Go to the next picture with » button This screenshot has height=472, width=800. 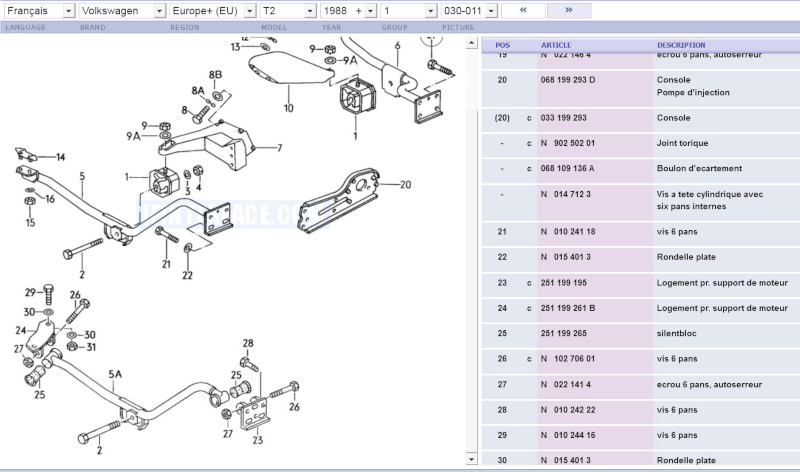click(x=567, y=10)
